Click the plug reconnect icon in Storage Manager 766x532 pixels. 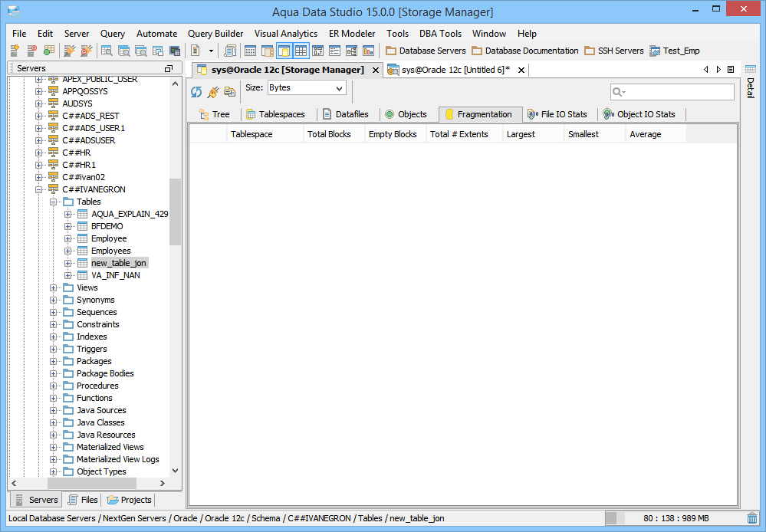coord(213,91)
